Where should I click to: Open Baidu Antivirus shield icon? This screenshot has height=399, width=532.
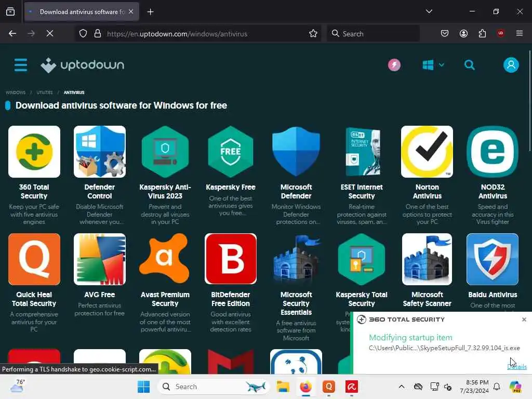pyautogui.click(x=493, y=259)
